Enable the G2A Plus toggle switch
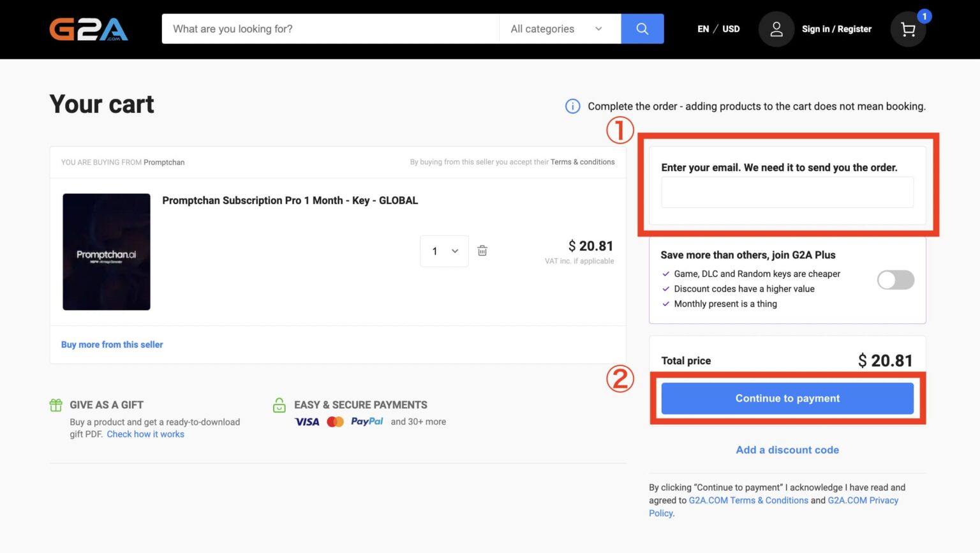Image resolution: width=980 pixels, height=553 pixels. point(895,280)
